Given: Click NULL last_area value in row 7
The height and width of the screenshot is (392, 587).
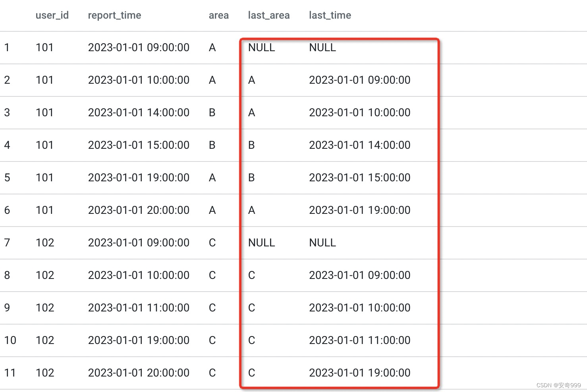Looking at the screenshot, I should [x=261, y=243].
